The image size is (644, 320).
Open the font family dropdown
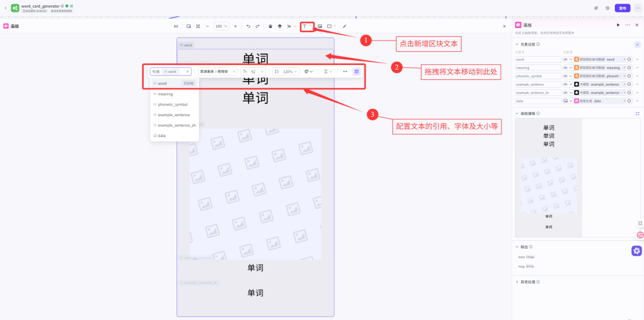coord(218,72)
